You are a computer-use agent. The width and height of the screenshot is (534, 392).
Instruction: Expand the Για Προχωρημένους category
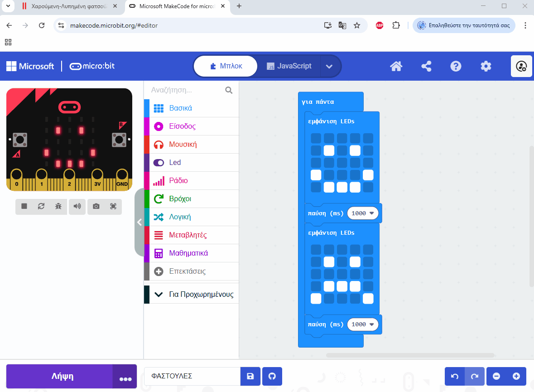191,294
